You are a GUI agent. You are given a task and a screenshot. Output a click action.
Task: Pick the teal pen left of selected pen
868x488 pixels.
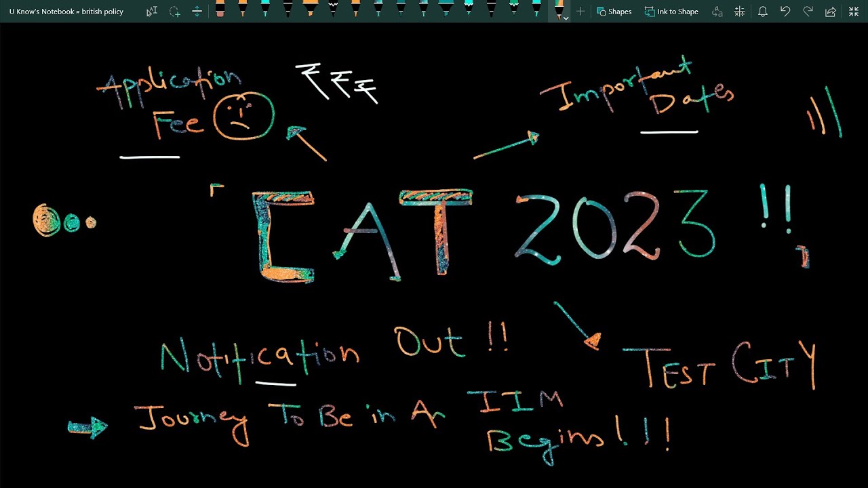pyautogui.click(x=536, y=9)
